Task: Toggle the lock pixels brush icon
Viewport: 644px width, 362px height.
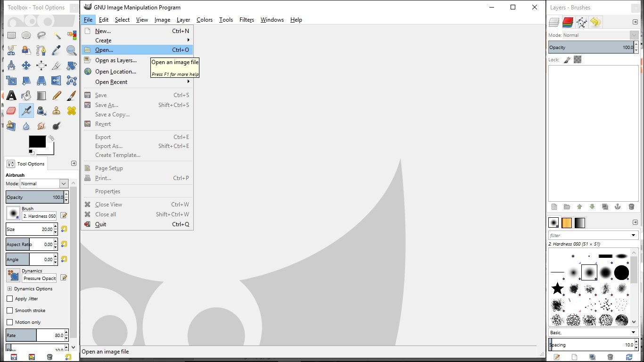Action: pos(567,60)
